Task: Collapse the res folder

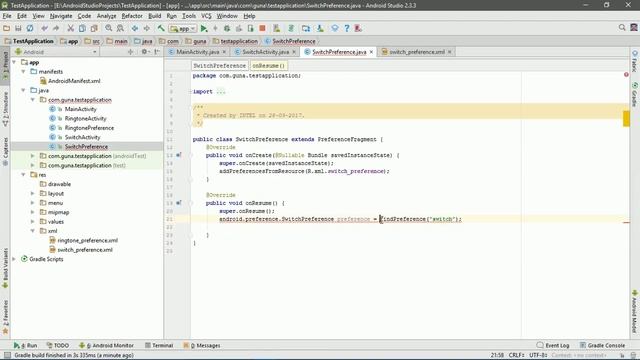Action: point(24,175)
